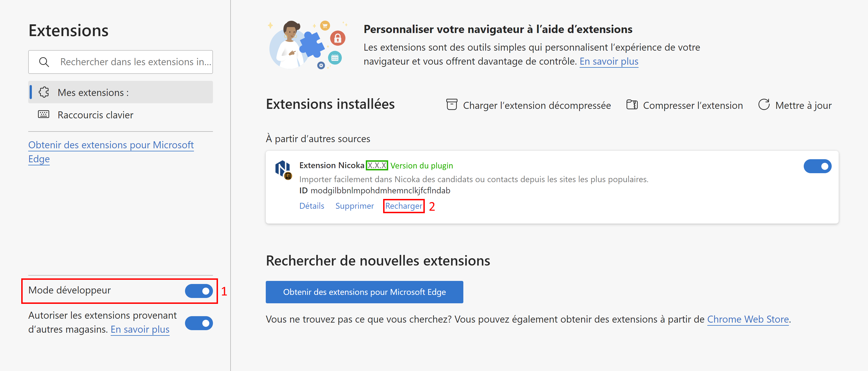Click blue Obtenir des extensions button
This screenshot has height=371, width=868.
364,292
